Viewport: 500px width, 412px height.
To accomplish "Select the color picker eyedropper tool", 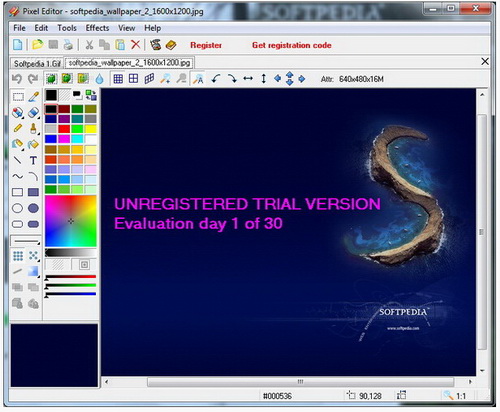I will [x=34, y=97].
